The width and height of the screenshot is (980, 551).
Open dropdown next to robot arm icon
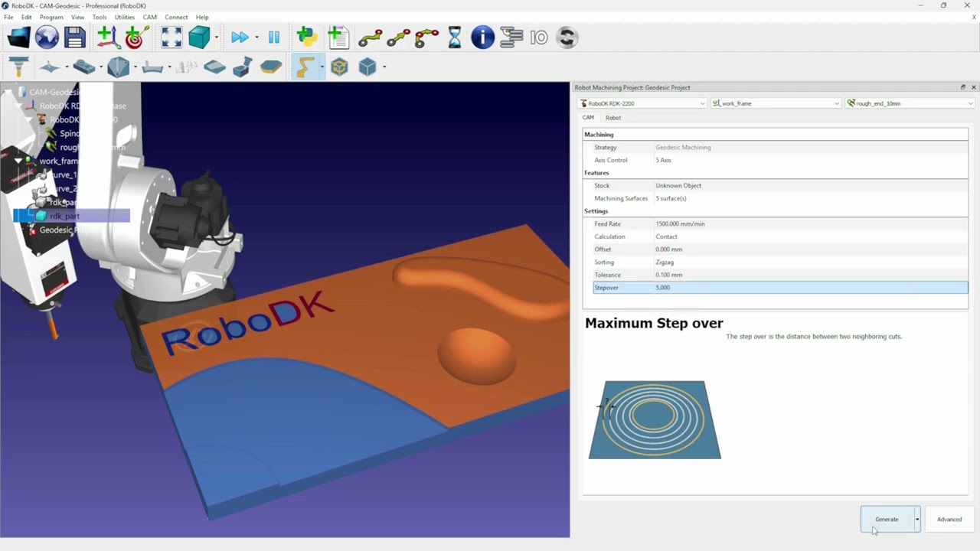(322, 67)
